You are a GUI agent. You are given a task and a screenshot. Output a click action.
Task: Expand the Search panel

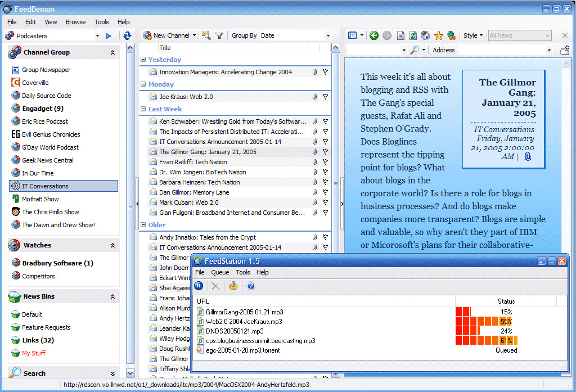pos(112,373)
